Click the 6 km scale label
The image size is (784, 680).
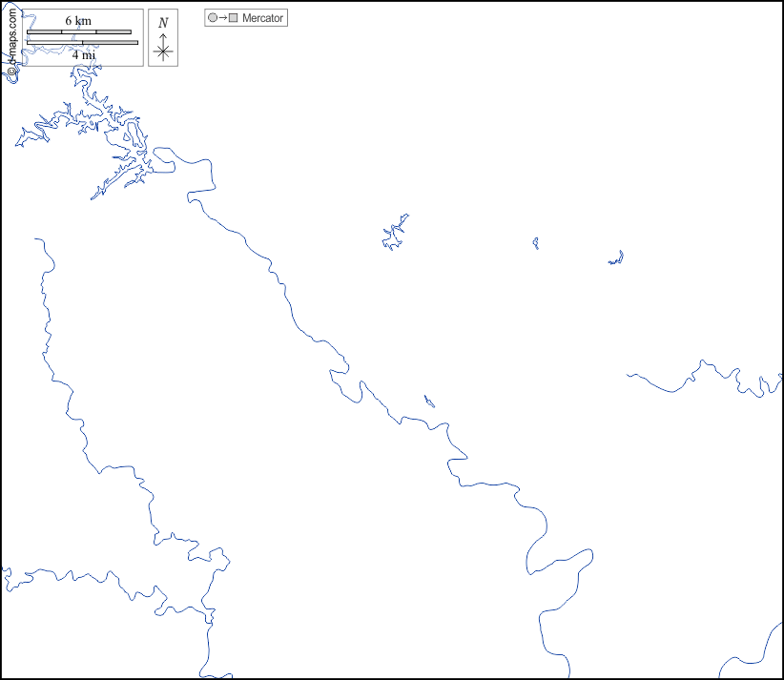click(x=78, y=21)
